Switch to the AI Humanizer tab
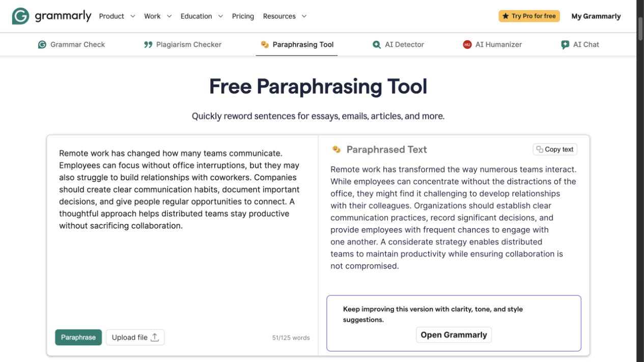This screenshot has height=362, width=644. tap(492, 45)
